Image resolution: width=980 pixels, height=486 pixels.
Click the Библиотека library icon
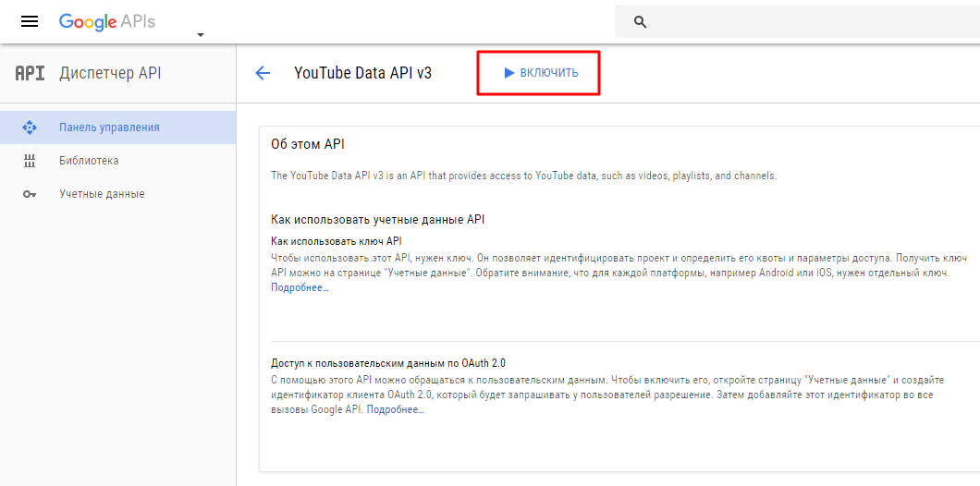30,161
